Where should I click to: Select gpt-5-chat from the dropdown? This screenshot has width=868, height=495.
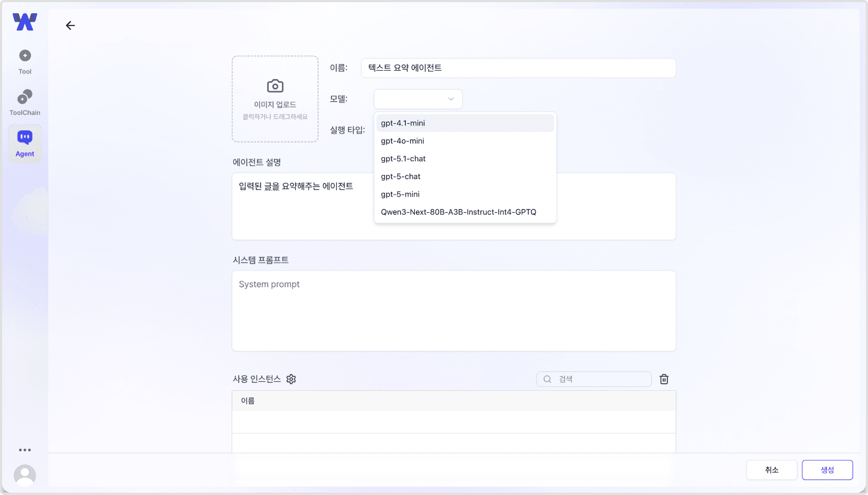400,176
